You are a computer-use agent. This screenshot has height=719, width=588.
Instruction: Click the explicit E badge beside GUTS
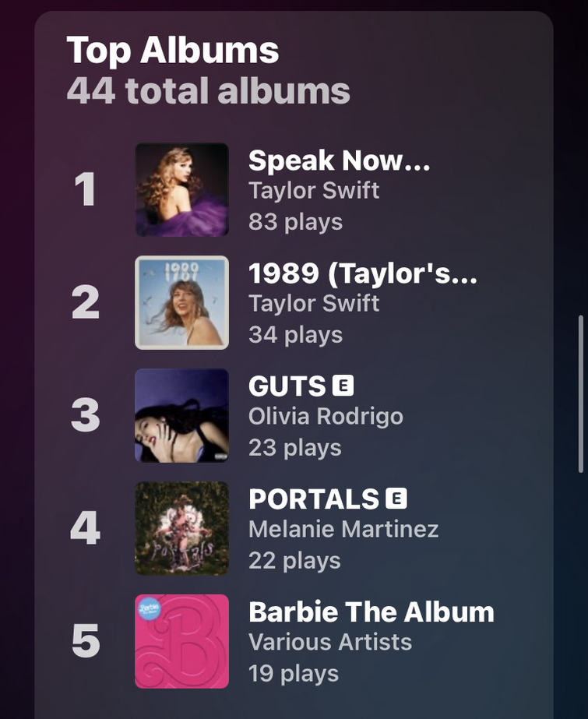343,386
